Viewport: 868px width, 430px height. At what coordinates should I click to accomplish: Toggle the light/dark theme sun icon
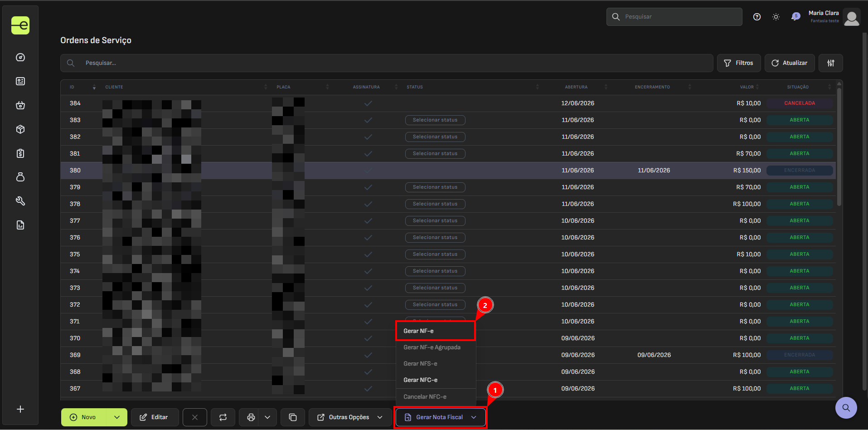click(x=776, y=17)
